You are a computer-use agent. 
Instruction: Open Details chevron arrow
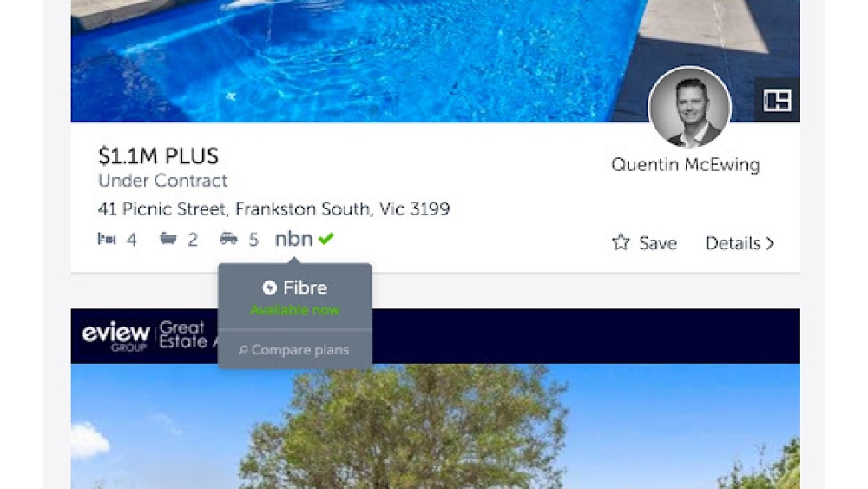pos(770,243)
